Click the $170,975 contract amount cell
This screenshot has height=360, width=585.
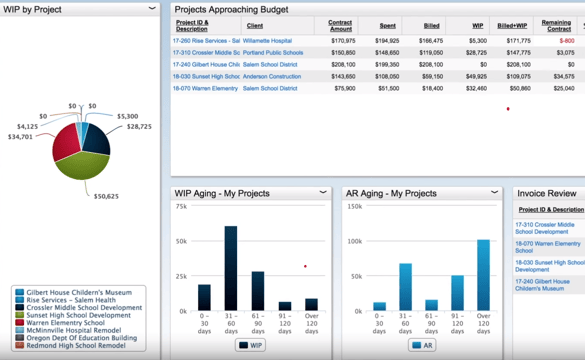[343, 41]
